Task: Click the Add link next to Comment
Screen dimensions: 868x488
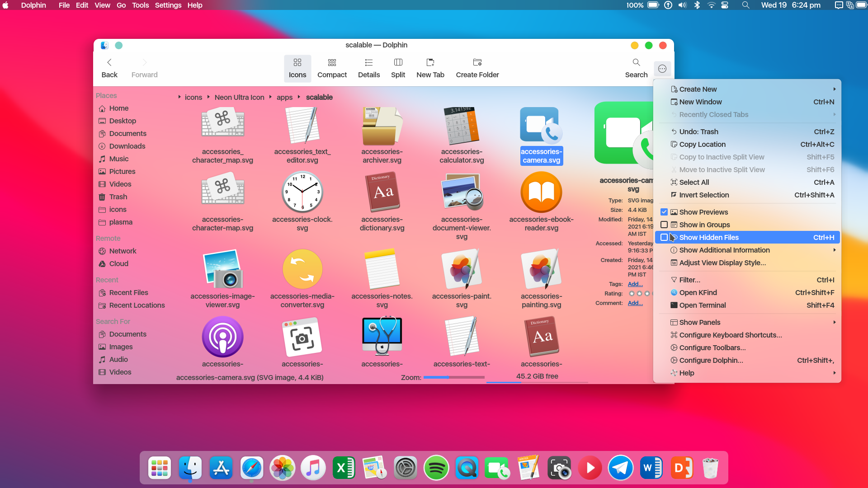Action: pyautogui.click(x=635, y=303)
